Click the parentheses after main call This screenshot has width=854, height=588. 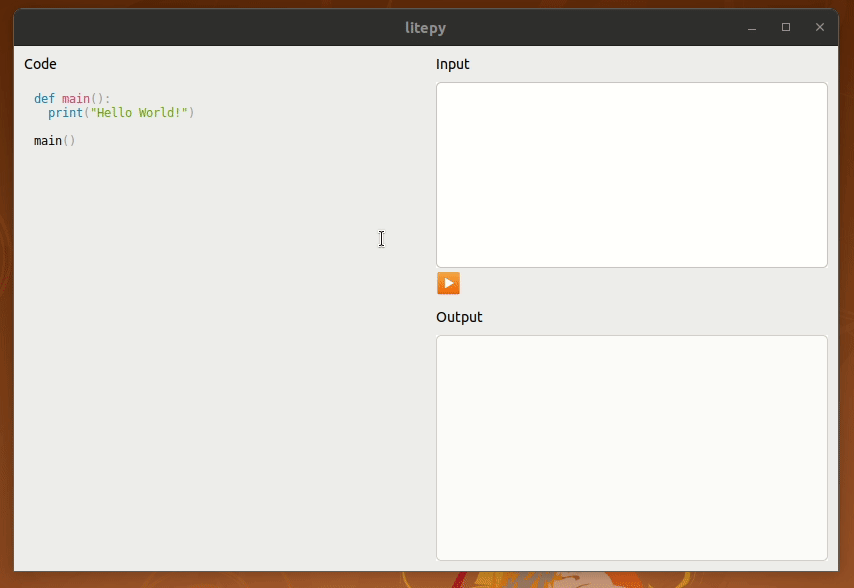click(x=69, y=141)
